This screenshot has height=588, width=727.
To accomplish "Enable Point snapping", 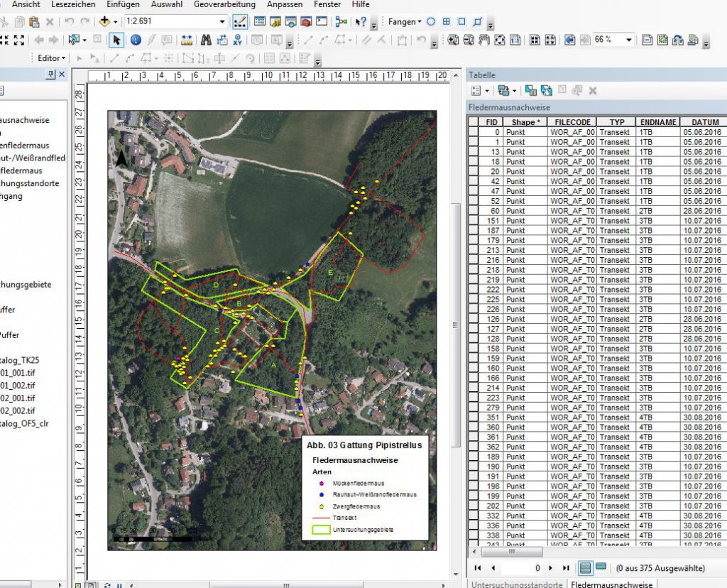I will [431, 22].
